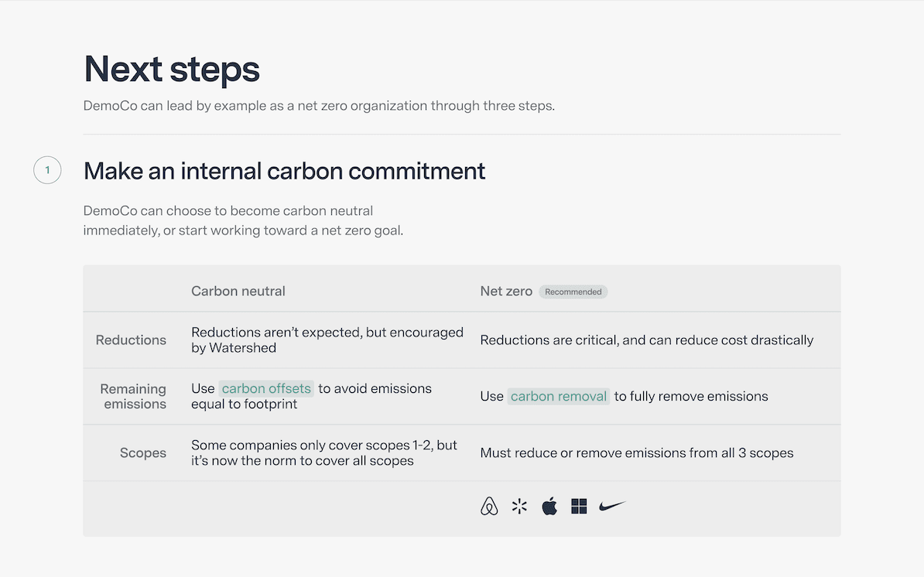Click the Walmart spark logo
The width and height of the screenshot is (924, 577).
pyautogui.click(x=519, y=507)
